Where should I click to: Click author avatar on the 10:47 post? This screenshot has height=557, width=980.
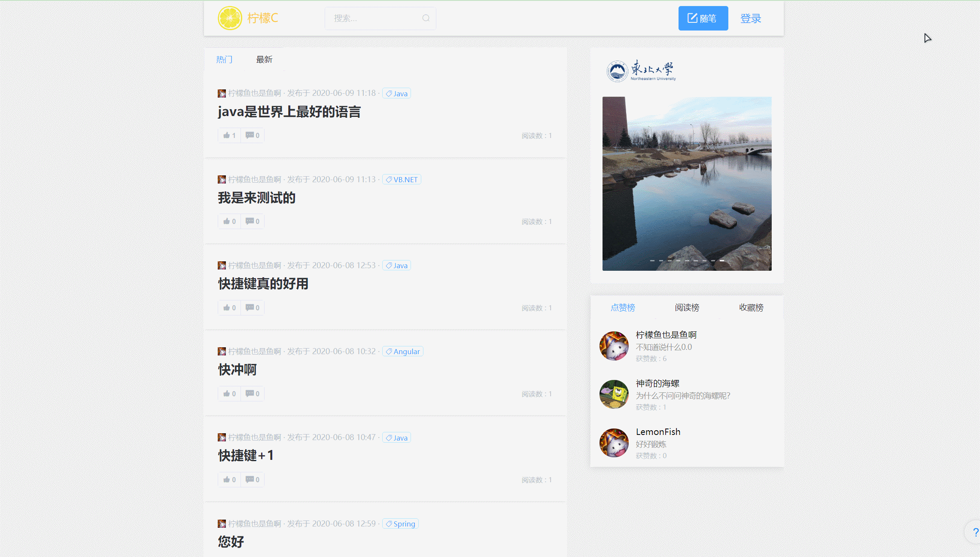click(222, 437)
